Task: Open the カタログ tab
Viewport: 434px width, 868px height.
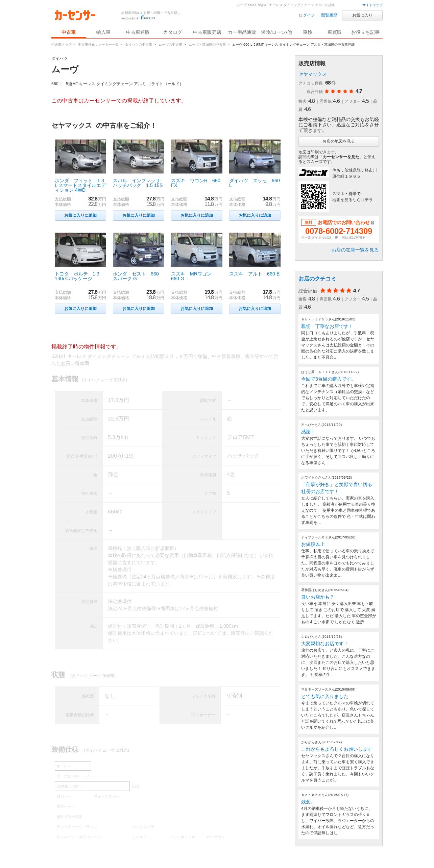Action: (x=173, y=32)
